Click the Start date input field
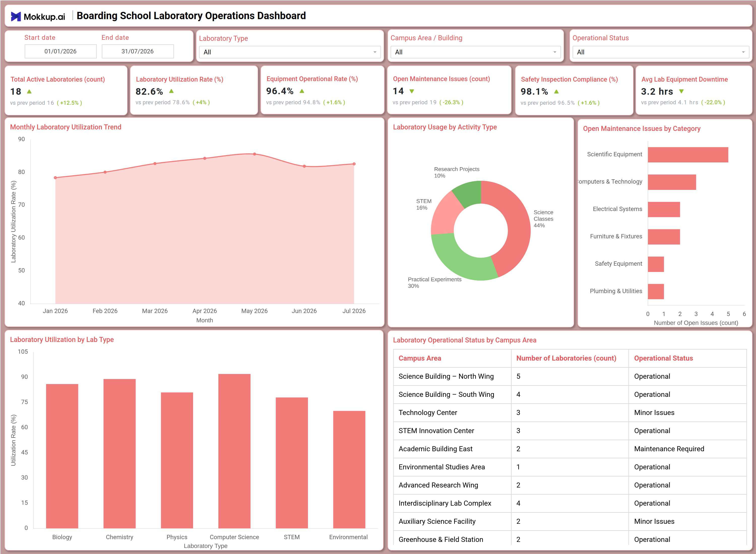 pos(60,51)
